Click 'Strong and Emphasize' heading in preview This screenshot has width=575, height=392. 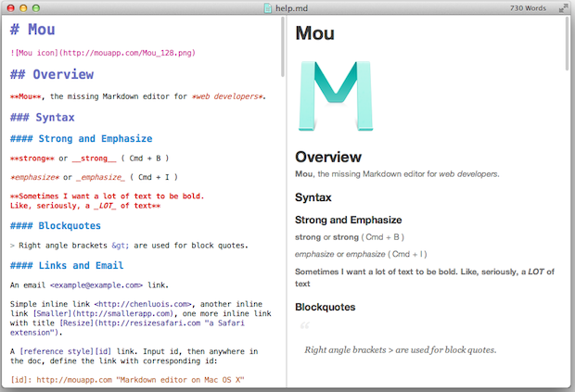(349, 220)
